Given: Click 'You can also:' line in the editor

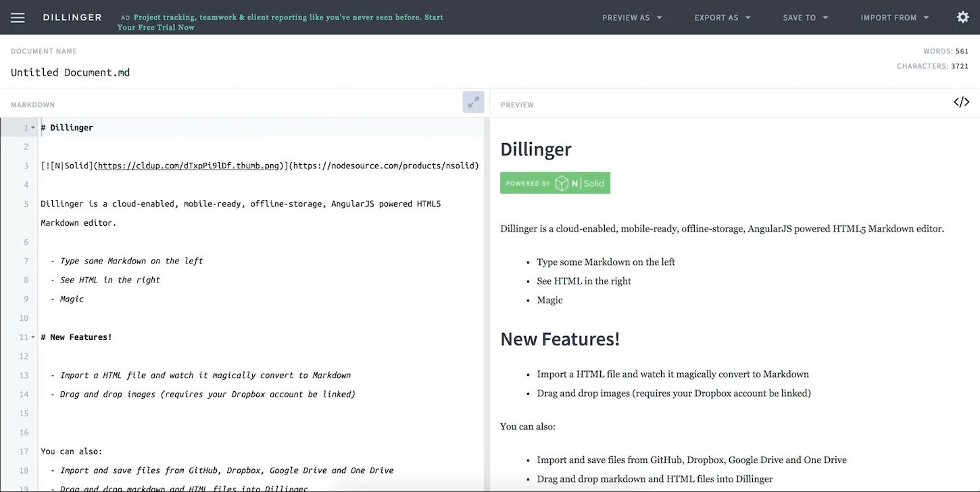Looking at the screenshot, I should pyautogui.click(x=71, y=451).
